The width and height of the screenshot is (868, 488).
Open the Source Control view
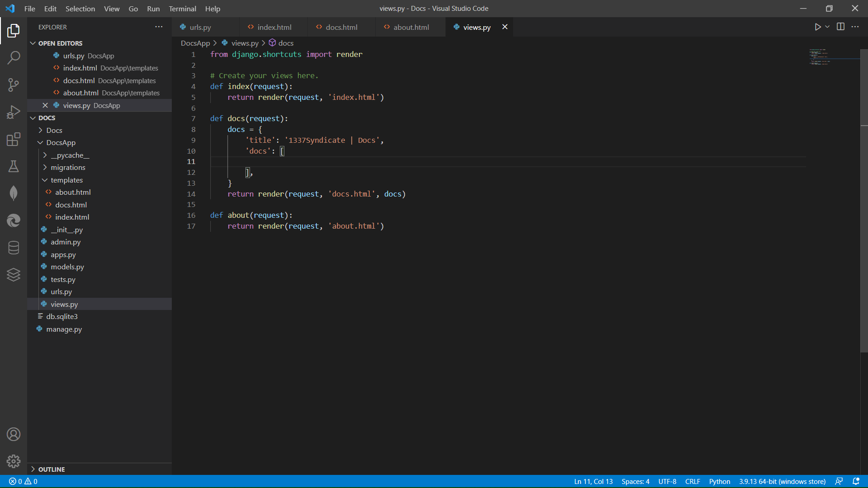point(14,84)
